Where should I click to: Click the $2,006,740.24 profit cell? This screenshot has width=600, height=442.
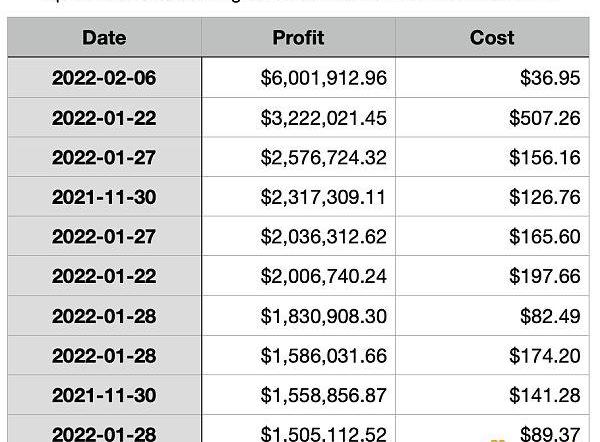[x=323, y=276]
